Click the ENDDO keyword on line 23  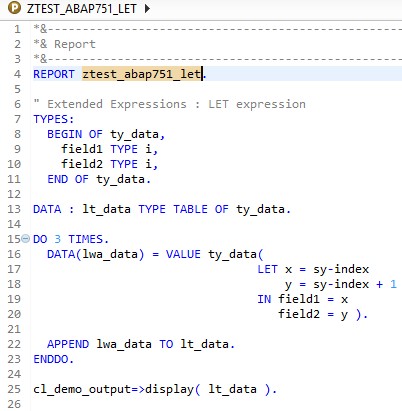pyautogui.click(x=51, y=359)
